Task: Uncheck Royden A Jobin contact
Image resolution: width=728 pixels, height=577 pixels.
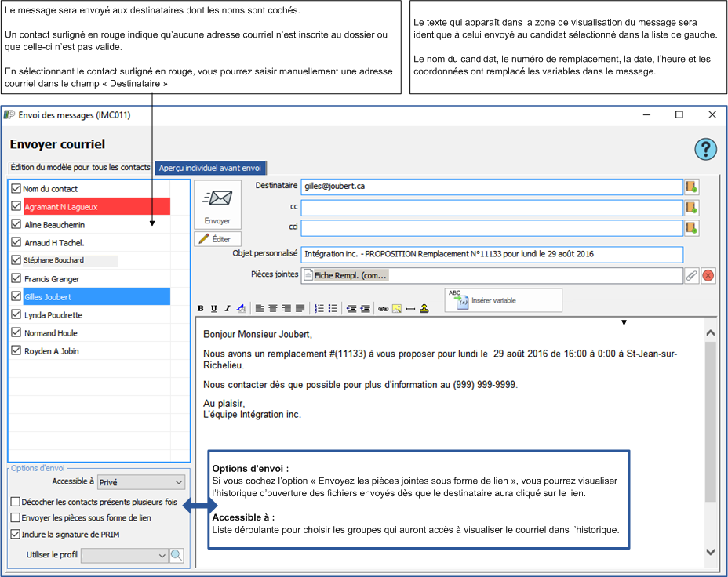Action: [x=16, y=350]
